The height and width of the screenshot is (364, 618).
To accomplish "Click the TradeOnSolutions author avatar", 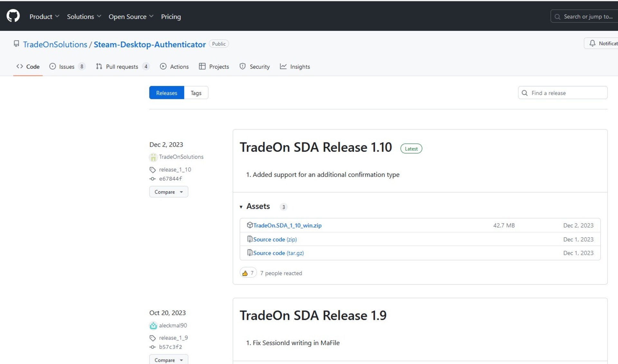I will [153, 157].
